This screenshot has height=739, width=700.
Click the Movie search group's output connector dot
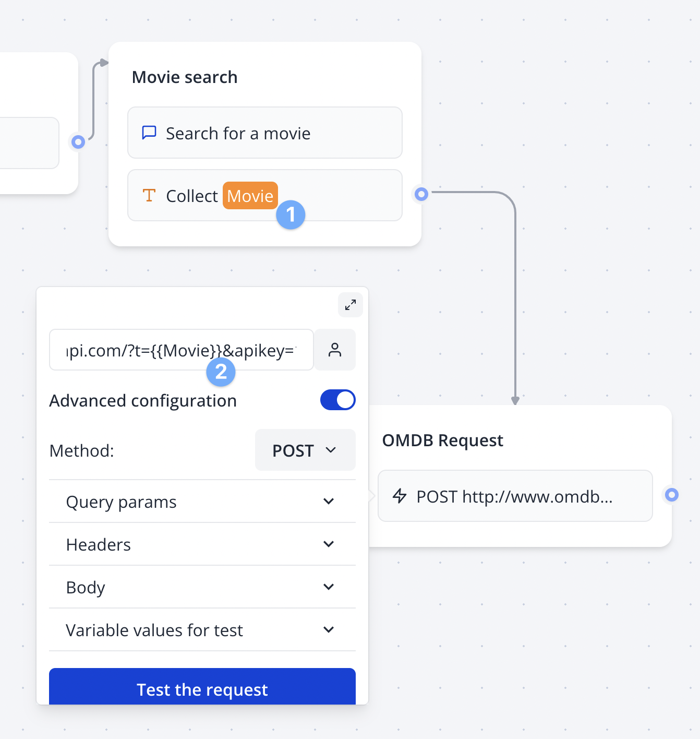(421, 194)
